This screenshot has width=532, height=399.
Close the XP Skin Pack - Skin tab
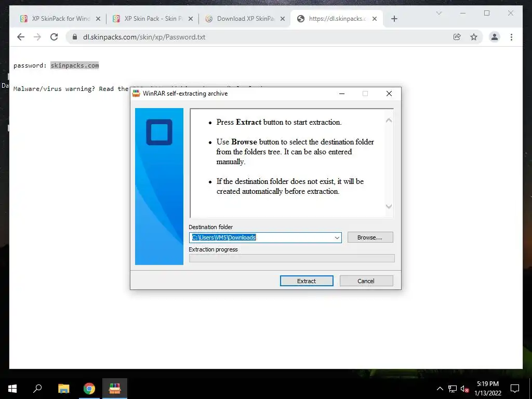pyautogui.click(x=191, y=19)
